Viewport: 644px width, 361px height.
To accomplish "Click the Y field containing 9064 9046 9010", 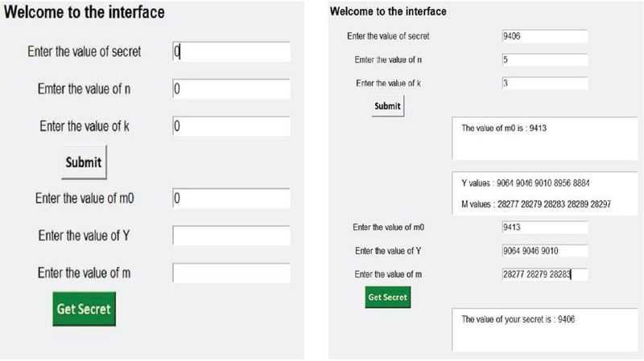I will pyautogui.click(x=543, y=251).
